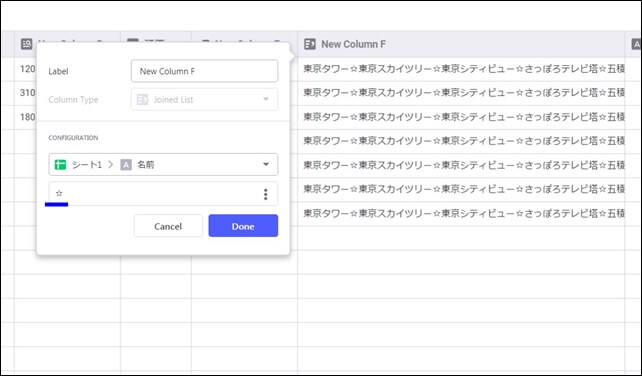Click the Done button
Image resolution: width=642 pixels, height=376 pixels.
click(243, 226)
